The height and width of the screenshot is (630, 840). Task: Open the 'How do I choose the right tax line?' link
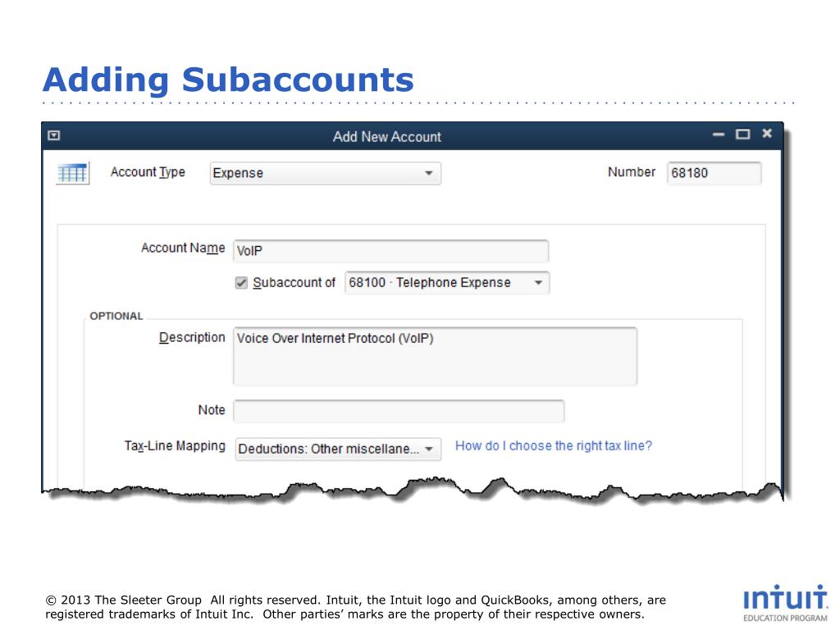554,445
